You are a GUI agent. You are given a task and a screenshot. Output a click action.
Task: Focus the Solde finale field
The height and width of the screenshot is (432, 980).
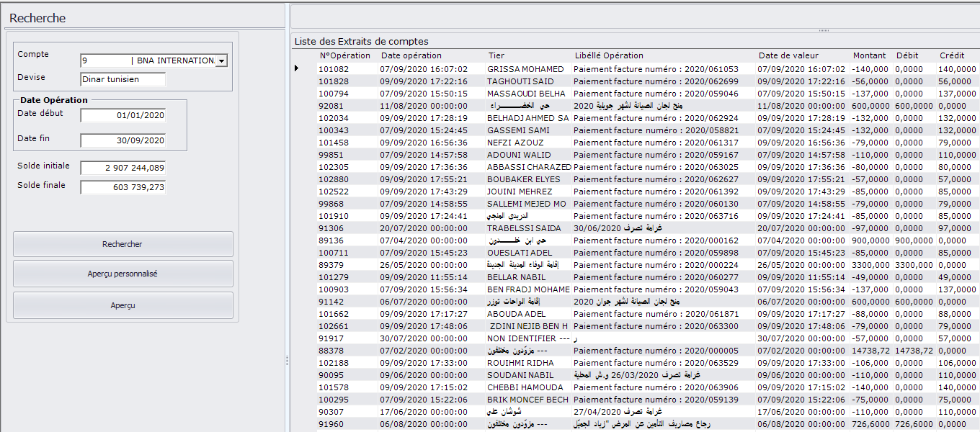tap(122, 187)
